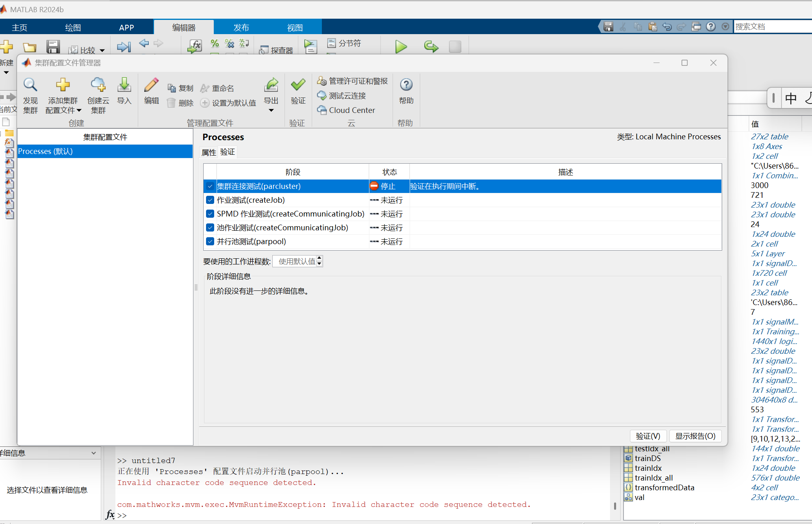
Task: Open Cloud Center
Action: coord(352,110)
